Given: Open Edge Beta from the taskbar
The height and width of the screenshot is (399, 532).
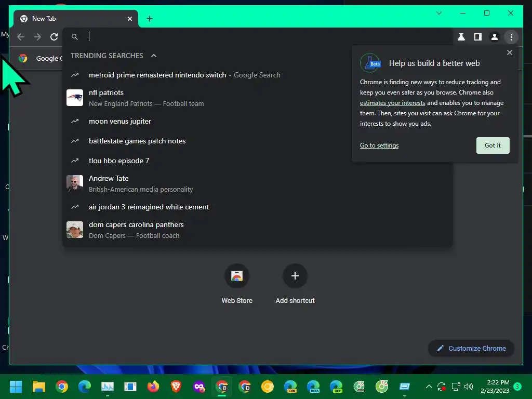Looking at the screenshot, I should (x=313, y=387).
